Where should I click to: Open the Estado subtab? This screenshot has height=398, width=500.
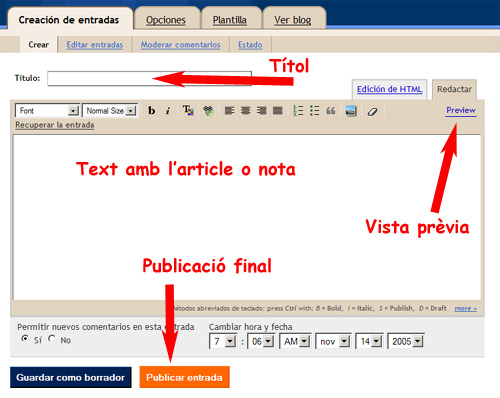tap(250, 44)
